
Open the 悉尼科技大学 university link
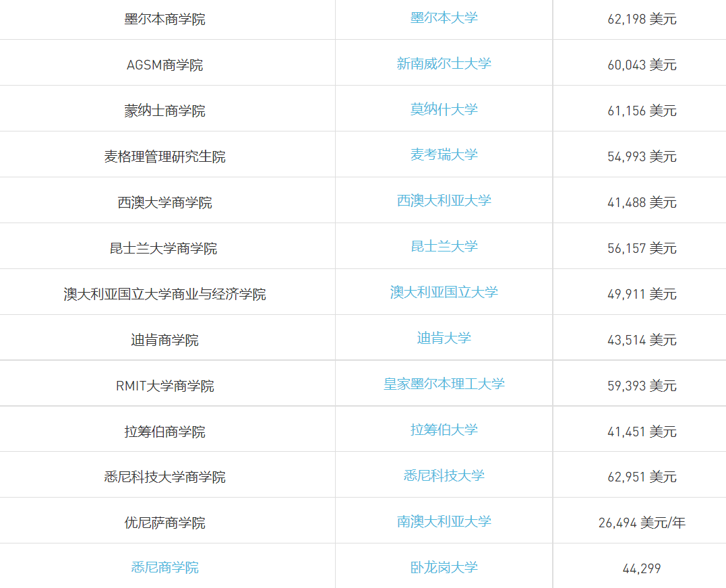(444, 475)
